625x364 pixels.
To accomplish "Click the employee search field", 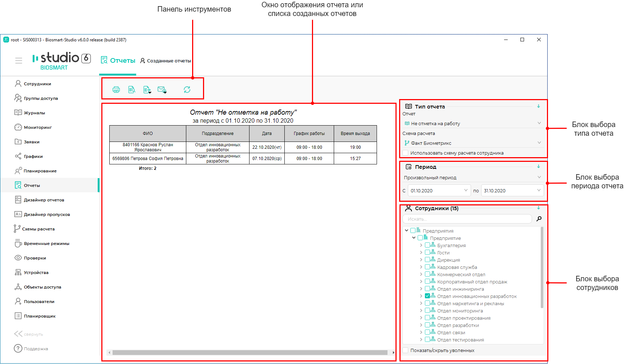I will [x=467, y=219].
